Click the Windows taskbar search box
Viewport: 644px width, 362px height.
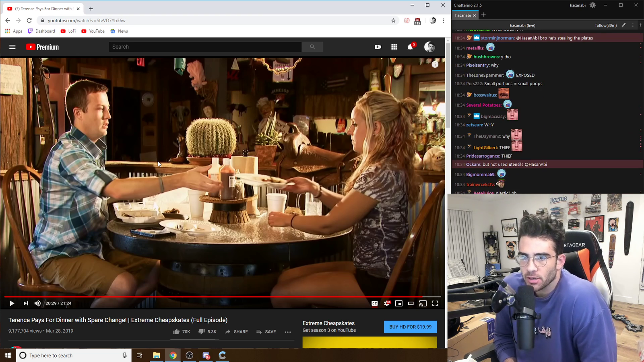pos(74,355)
